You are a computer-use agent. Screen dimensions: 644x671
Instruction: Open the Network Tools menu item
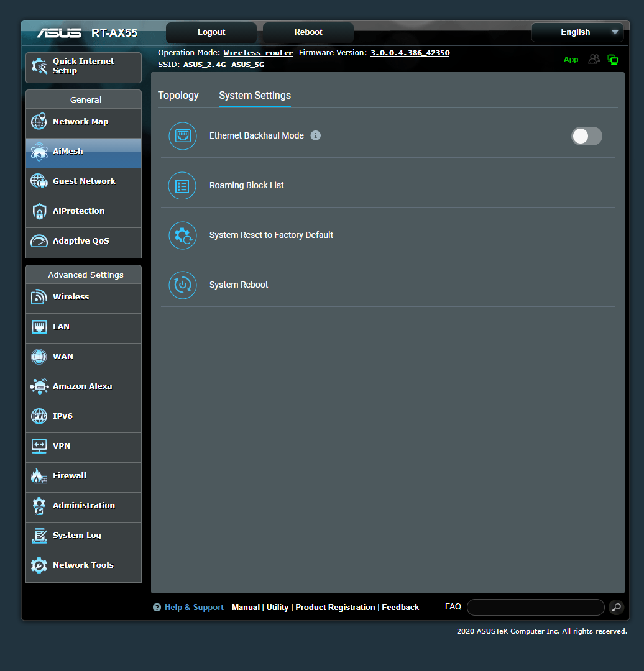(83, 567)
